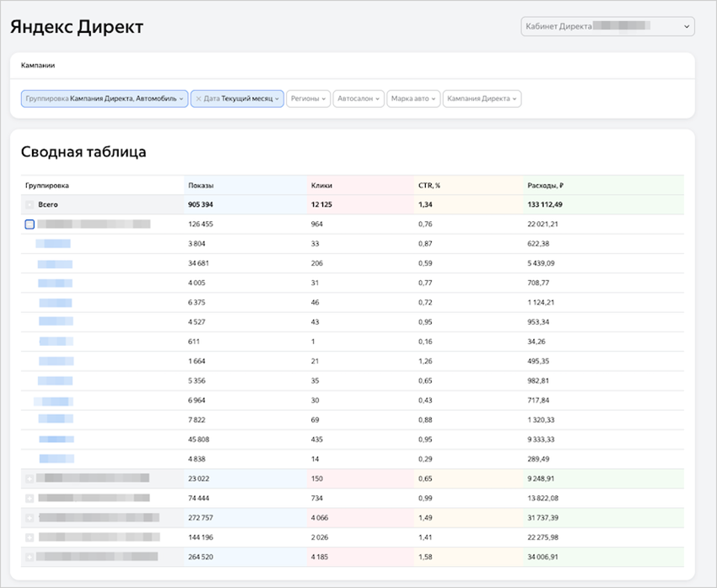The image size is (717, 588).
Task: Open the Группировка filter dropdown
Action: click(105, 99)
